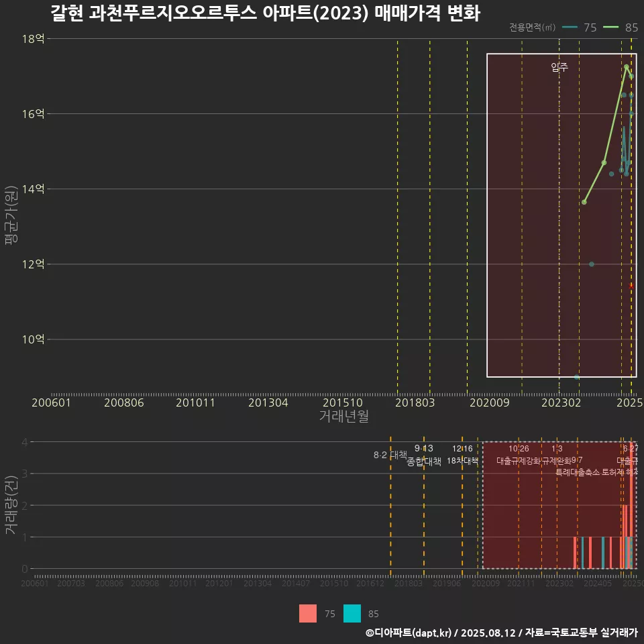This screenshot has width=644, height=644.
Task: Click the 10·26 대출규제강화 annotation
Action: pyautogui.click(x=519, y=455)
